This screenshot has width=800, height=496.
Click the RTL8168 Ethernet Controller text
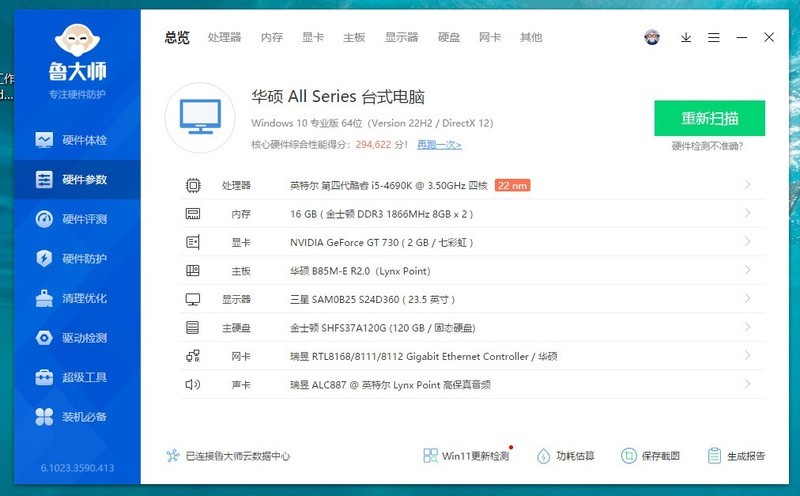(x=423, y=356)
